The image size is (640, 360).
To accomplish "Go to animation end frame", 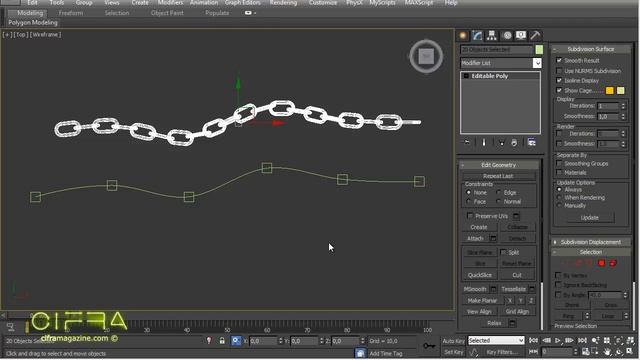I will 582,340.
